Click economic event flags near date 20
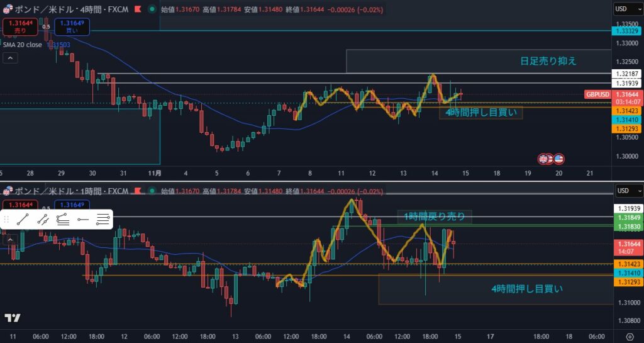 550,159
